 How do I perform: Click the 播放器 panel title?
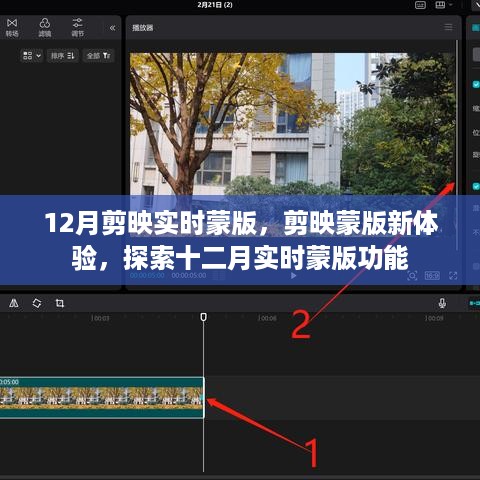click(x=143, y=28)
